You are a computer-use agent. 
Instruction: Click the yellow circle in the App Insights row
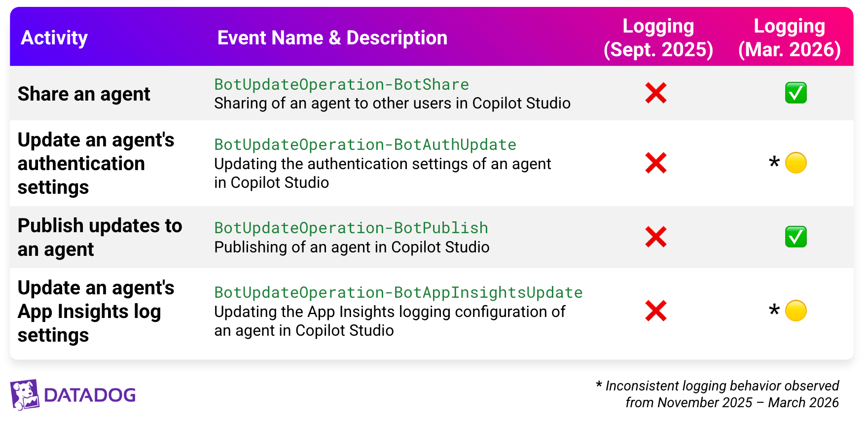(x=796, y=311)
